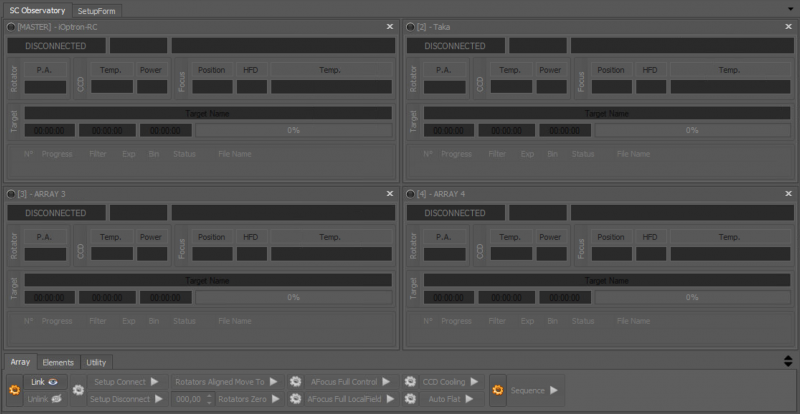Click the DISCONNECTED status in the Taka panel

(455, 46)
